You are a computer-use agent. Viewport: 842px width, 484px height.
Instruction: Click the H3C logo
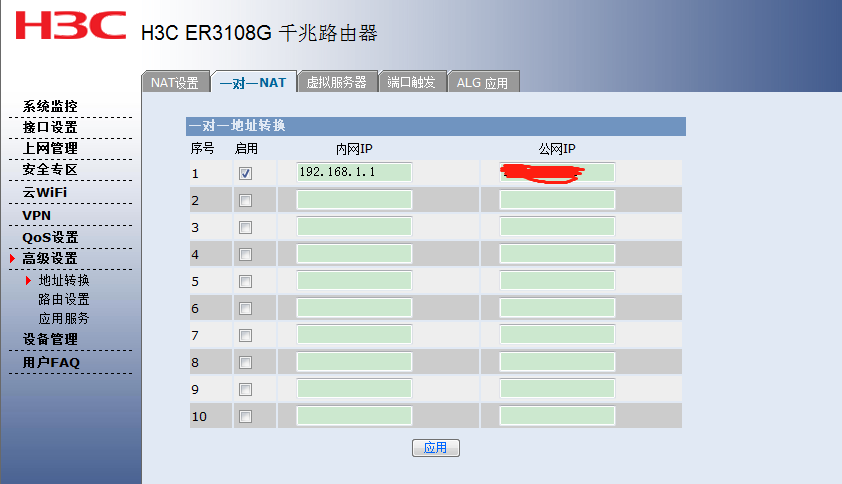pos(70,25)
